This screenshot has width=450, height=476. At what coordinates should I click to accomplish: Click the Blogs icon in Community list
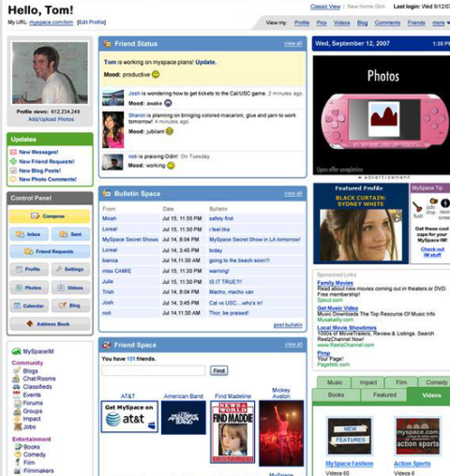tap(17, 371)
